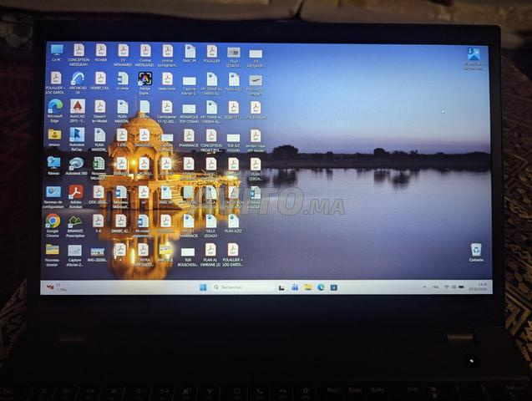Open PLAN AL OMRANE (2) PDF
Screen dimensions: 532x401
point(210,255)
